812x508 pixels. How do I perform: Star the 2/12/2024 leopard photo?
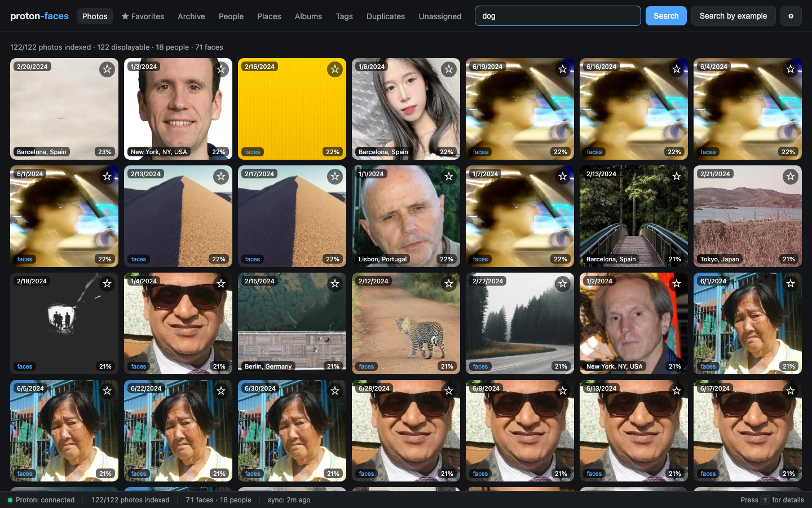[x=449, y=284]
